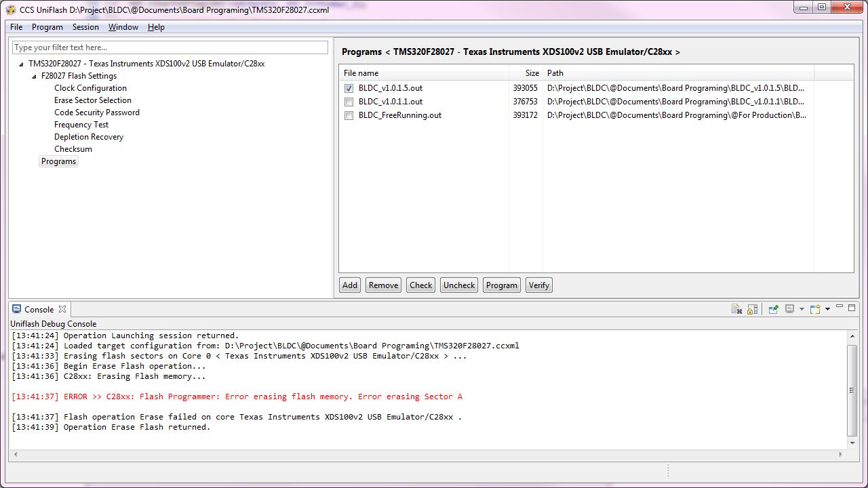Click console horizontal scroll left arrow

tap(16, 454)
